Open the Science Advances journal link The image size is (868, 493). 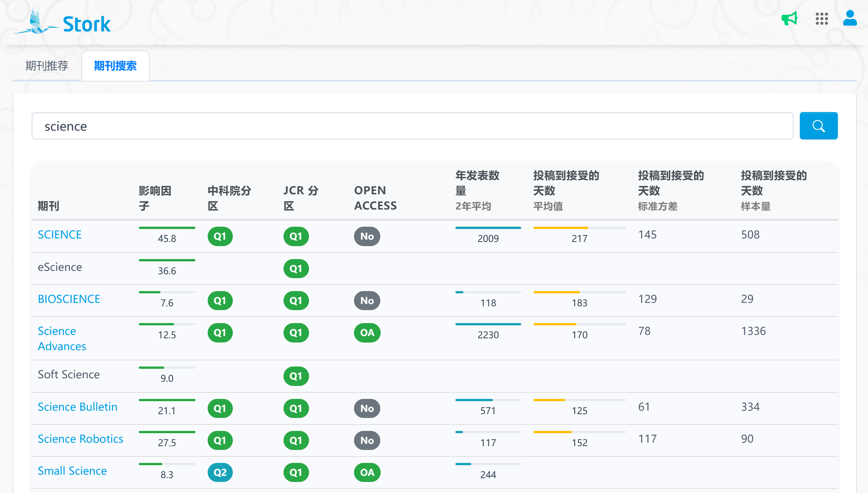[x=62, y=338]
